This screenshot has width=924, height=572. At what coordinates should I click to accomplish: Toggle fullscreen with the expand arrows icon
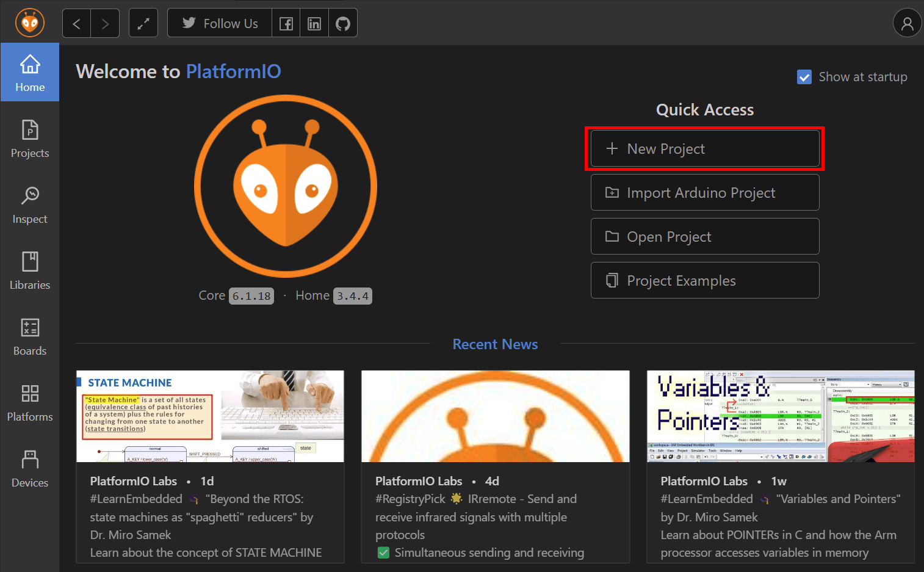[143, 23]
